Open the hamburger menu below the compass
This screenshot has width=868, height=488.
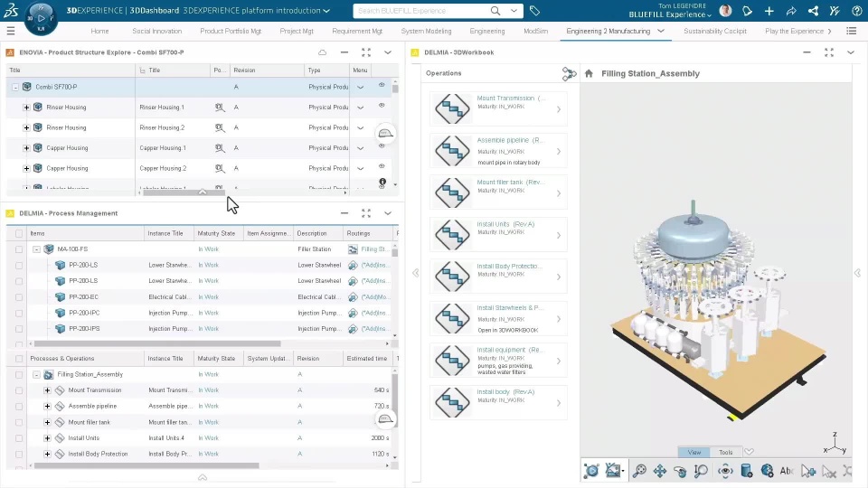tap(11, 31)
